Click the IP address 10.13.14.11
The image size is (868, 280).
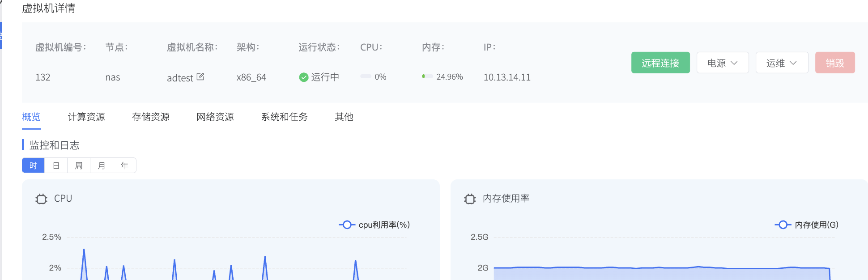click(x=507, y=77)
